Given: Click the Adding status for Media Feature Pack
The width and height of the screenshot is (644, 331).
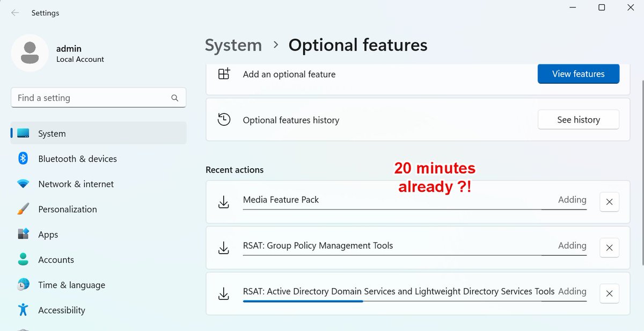Looking at the screenshot, I should (x=572, y=199).
